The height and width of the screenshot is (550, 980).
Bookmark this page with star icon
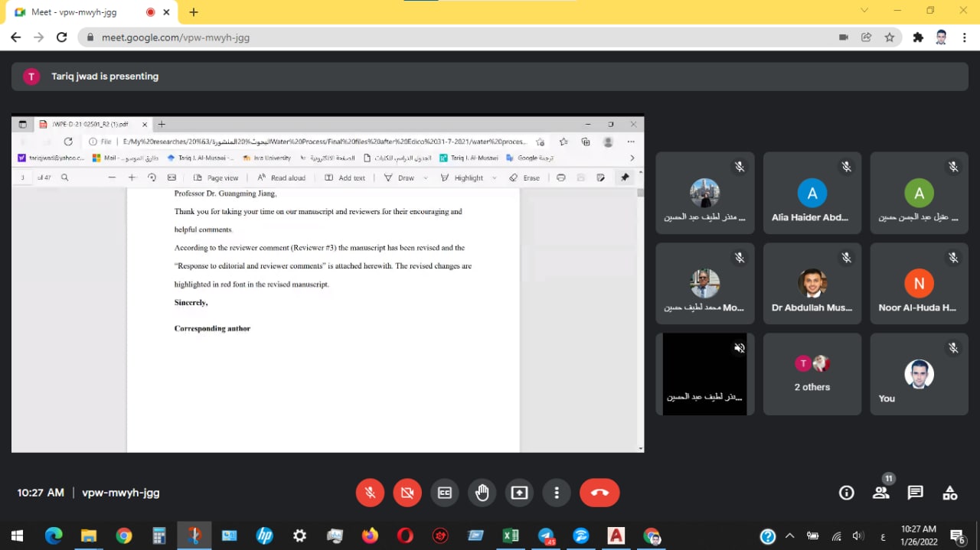[x=889, y=37]
